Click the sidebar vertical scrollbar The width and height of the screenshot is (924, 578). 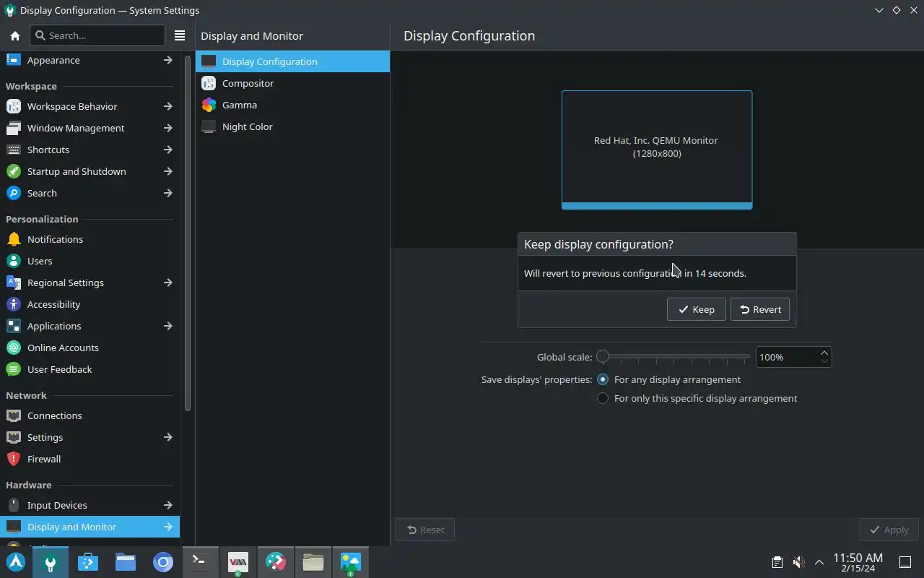(x=188, y=233)
